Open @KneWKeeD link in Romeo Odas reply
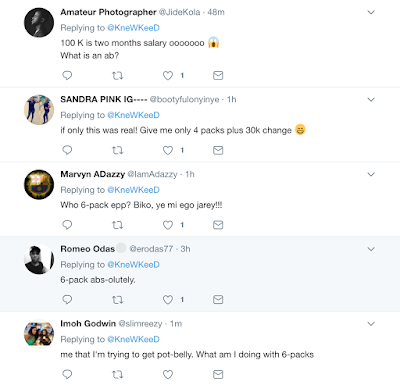The width and height of the screenshot is (400, 385). pyautogui.click(x=133, y=265)
